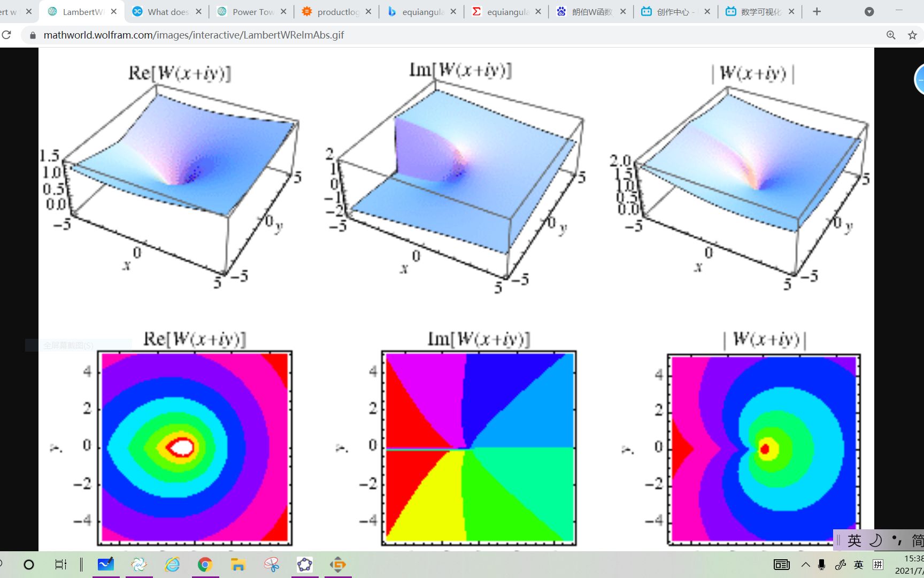Open the 创作中心 Bilibili tab

pos(675,11)
